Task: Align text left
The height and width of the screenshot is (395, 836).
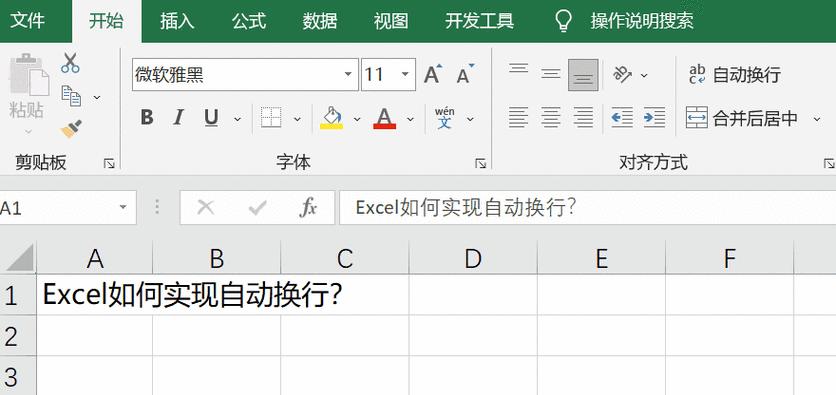Action: pos(518,117)
